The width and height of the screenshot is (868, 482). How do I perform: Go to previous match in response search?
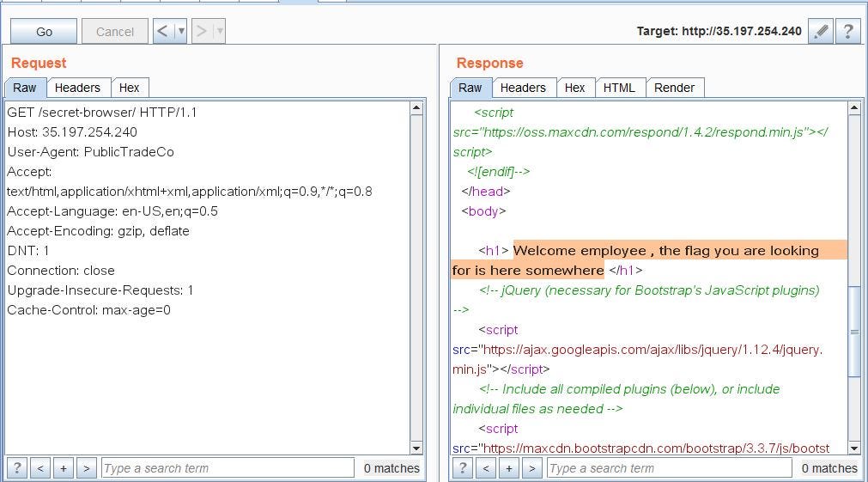click(485, 468)
